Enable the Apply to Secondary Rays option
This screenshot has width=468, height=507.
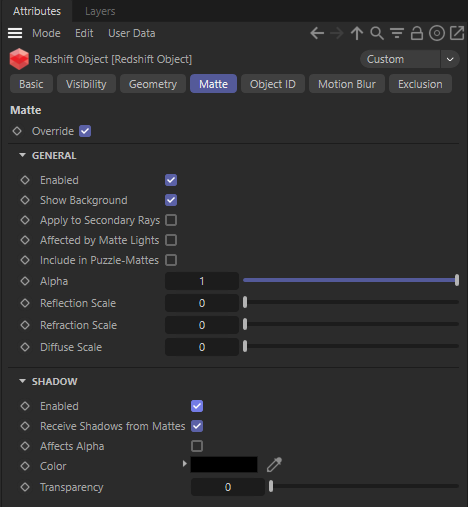click(x=171, y=220)
